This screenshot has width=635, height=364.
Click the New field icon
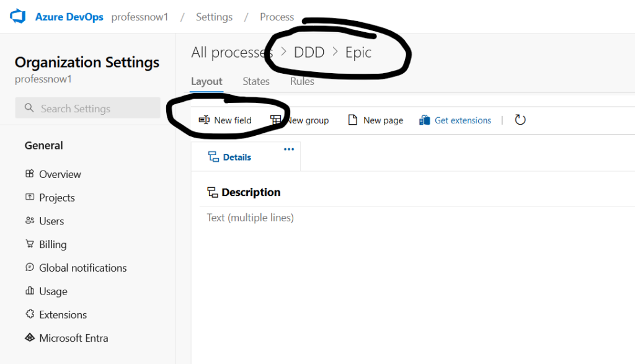204,120
